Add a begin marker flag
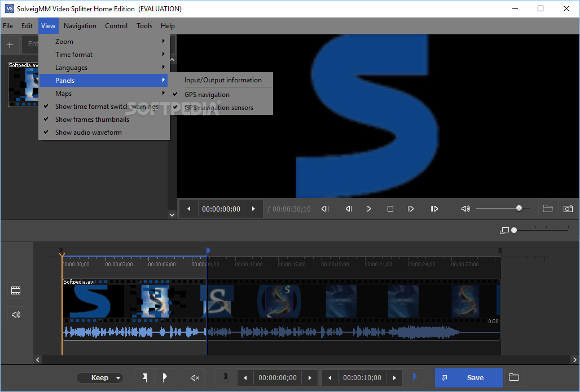Viewport: 580px width, 392px height. pyautogui.click(x=145, y=377)
